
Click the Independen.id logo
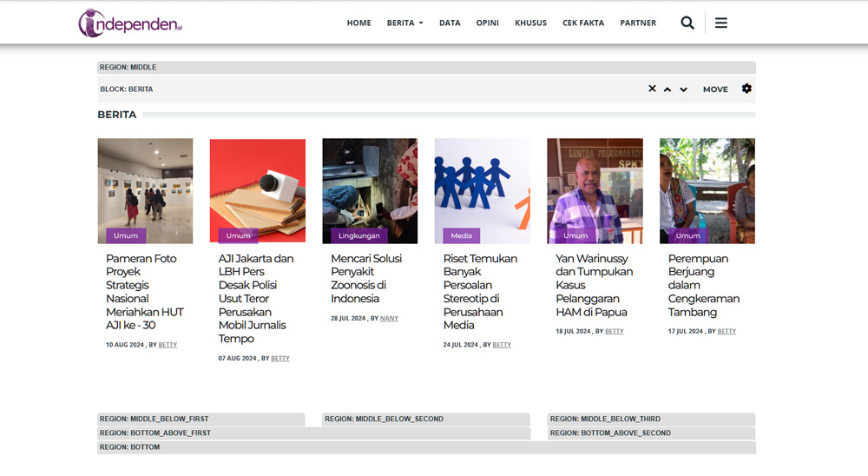[130, 23]
